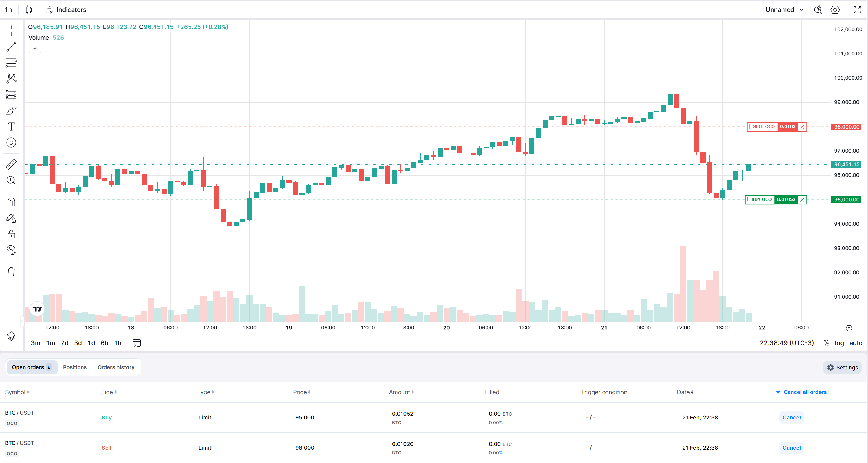The image size is (868, 463).
Task: Cancel the BUY OCO order on chart
Action: pyautogui.click(x=802, y=200)
